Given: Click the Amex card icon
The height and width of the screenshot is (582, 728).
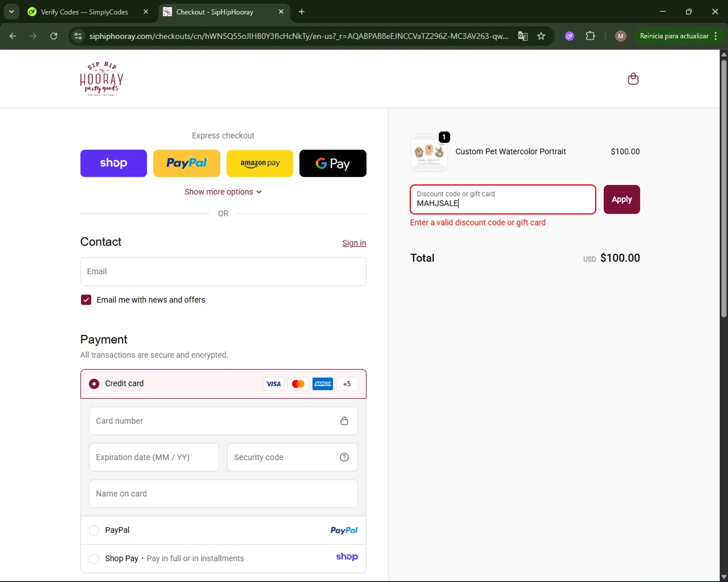Looking at the screenshot, I should click(x=323, y=384).
